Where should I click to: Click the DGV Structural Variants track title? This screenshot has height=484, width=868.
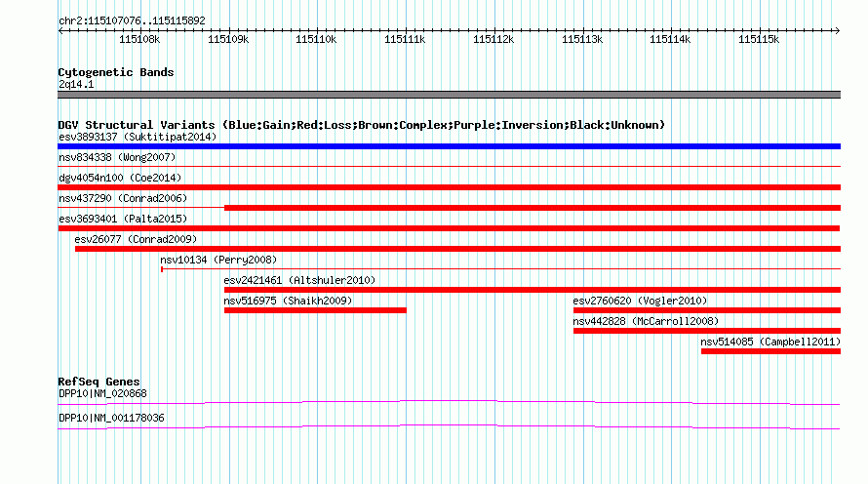pos(361,125)
